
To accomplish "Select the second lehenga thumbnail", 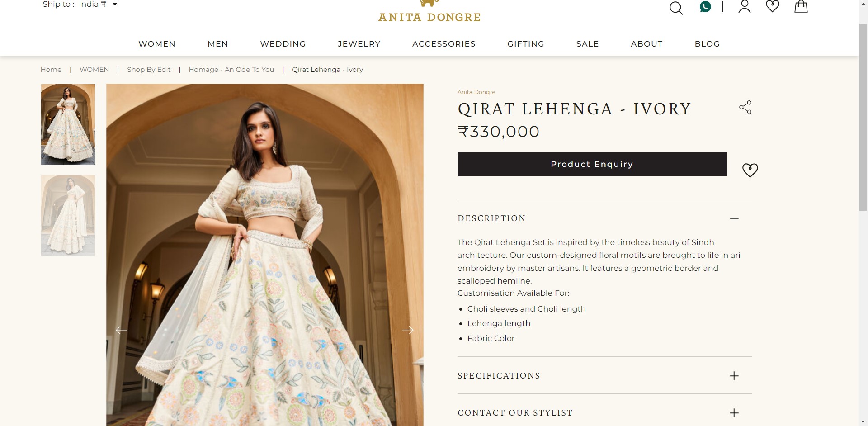I will [x=68, y=215].
